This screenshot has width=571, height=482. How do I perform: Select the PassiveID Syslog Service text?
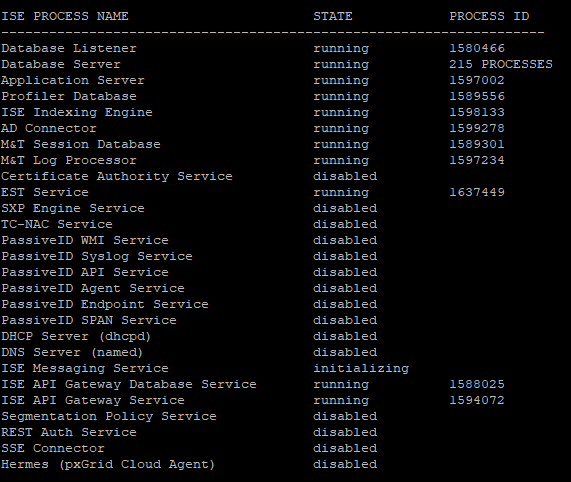97,257
